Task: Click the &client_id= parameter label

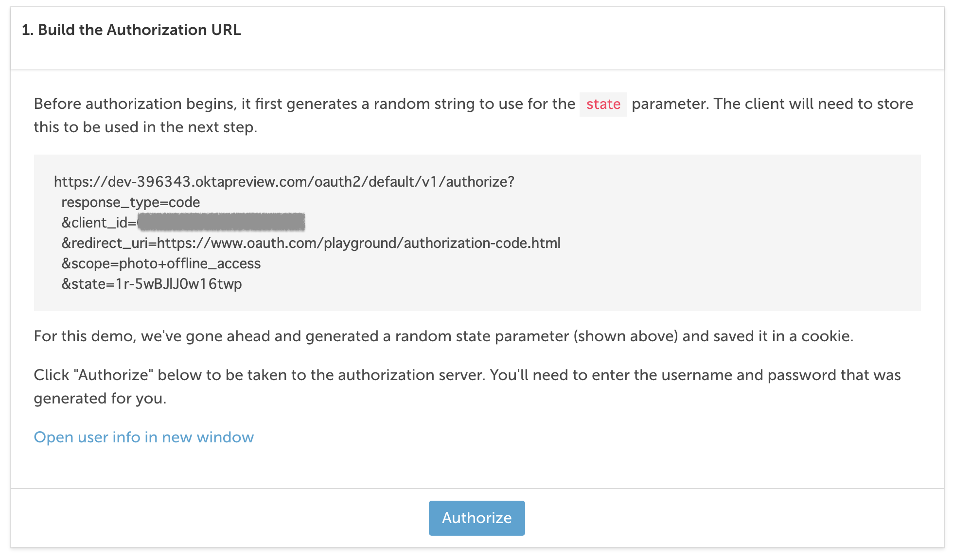Action: click(99, 223)
